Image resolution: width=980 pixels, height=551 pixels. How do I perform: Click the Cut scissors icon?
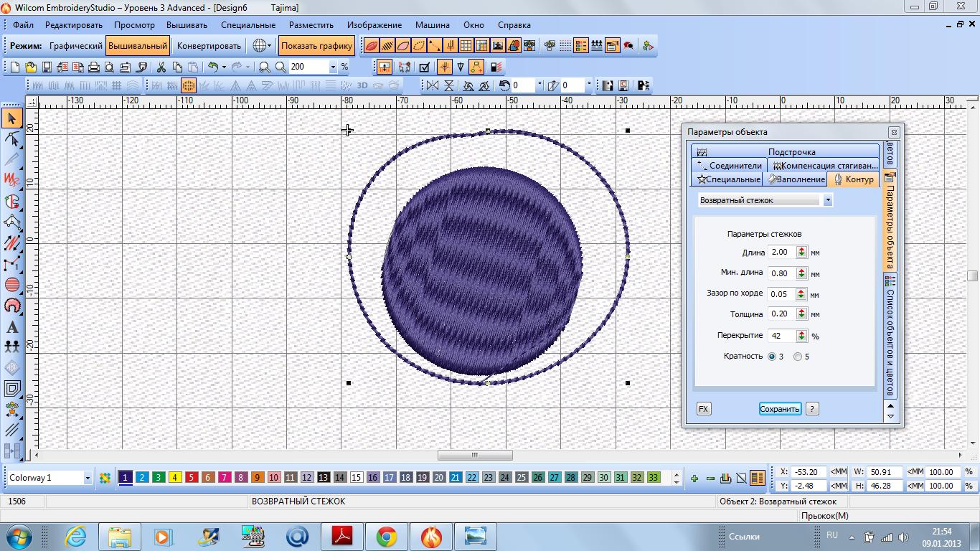[161, 67]
